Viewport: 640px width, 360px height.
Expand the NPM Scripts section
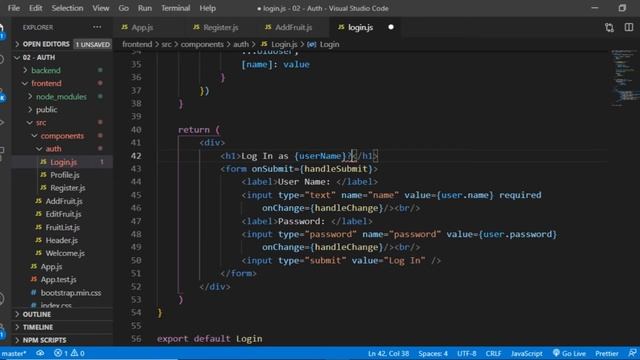44,340
